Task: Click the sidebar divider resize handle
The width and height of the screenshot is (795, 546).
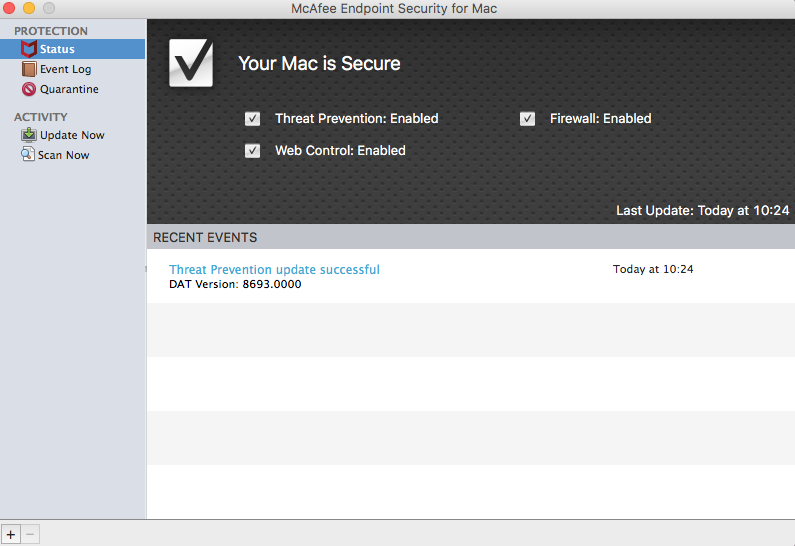Action: point(146,269)
